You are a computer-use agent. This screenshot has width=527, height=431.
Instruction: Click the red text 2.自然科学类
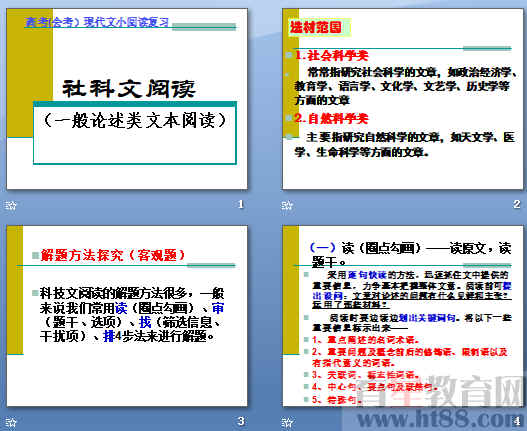[x=331, y=118]
